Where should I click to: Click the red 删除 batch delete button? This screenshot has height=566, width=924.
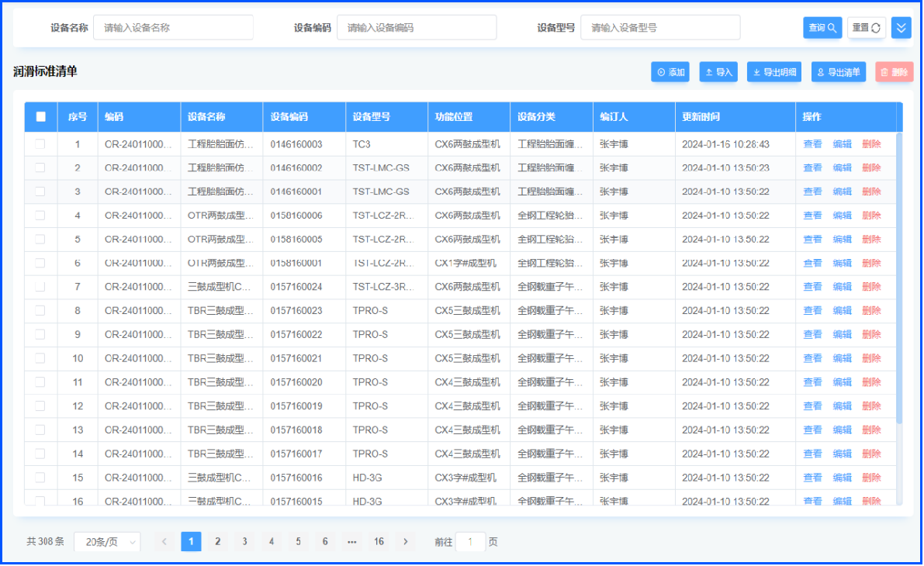(894, 72)
